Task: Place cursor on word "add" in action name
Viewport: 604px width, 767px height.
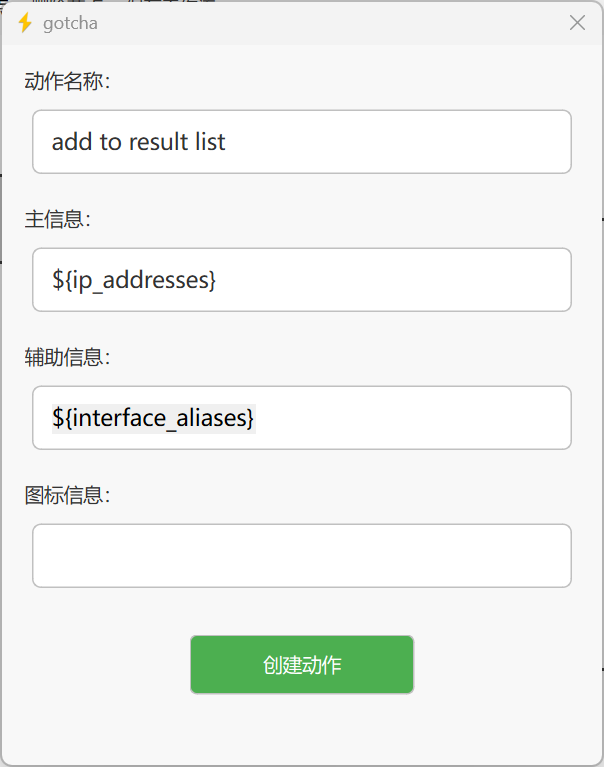Action: (72, 142)
